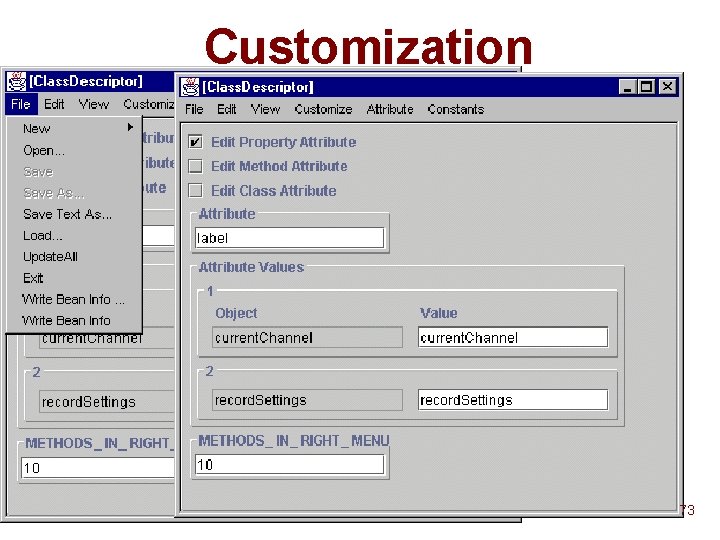
Task: Click METHODS_IN_RIGHT field in back window
Action: 98,468
